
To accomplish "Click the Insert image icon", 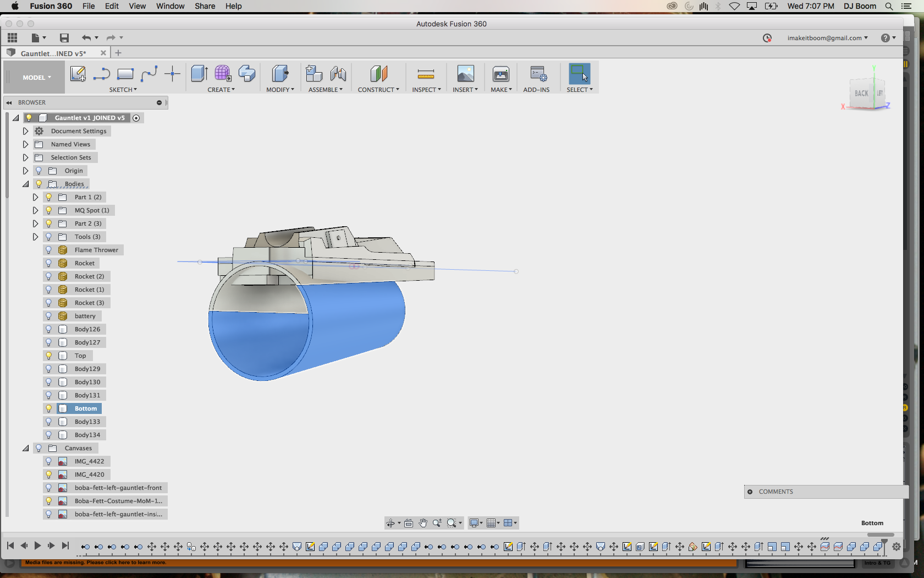I will tap(465, 74).
